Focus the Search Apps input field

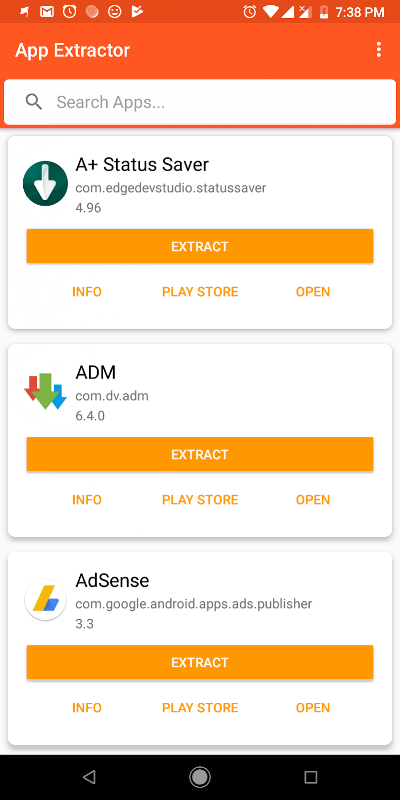point(200,102)
